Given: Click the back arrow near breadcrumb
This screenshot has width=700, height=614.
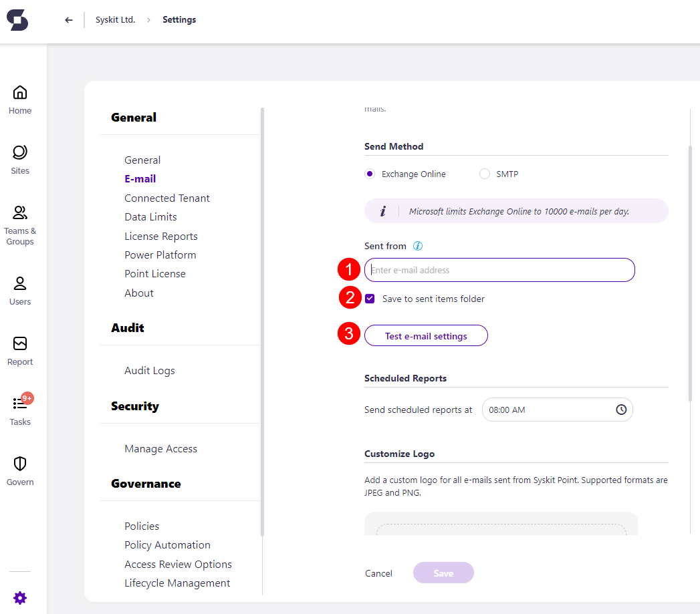Looking at the screenshot, I should coord(68,19).
